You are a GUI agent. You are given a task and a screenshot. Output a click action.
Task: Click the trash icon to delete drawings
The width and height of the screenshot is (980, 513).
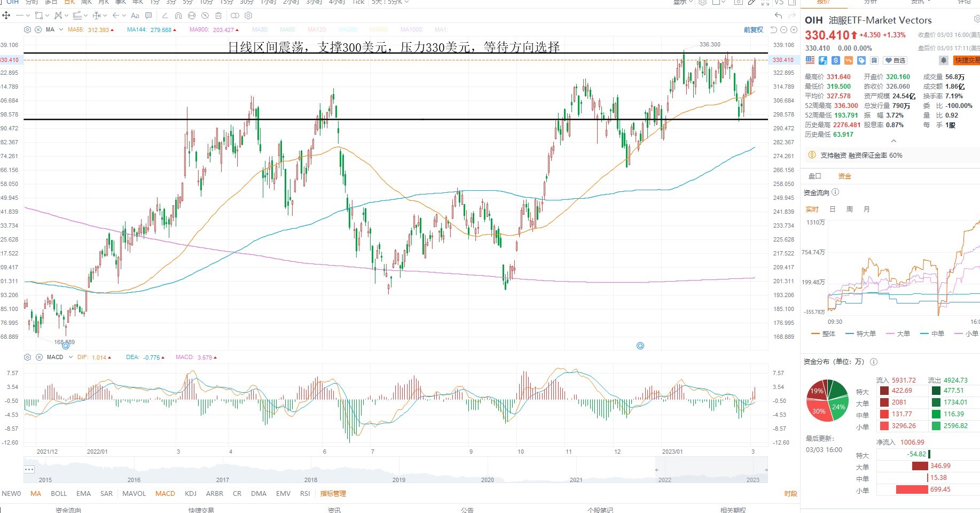(218, 15)
